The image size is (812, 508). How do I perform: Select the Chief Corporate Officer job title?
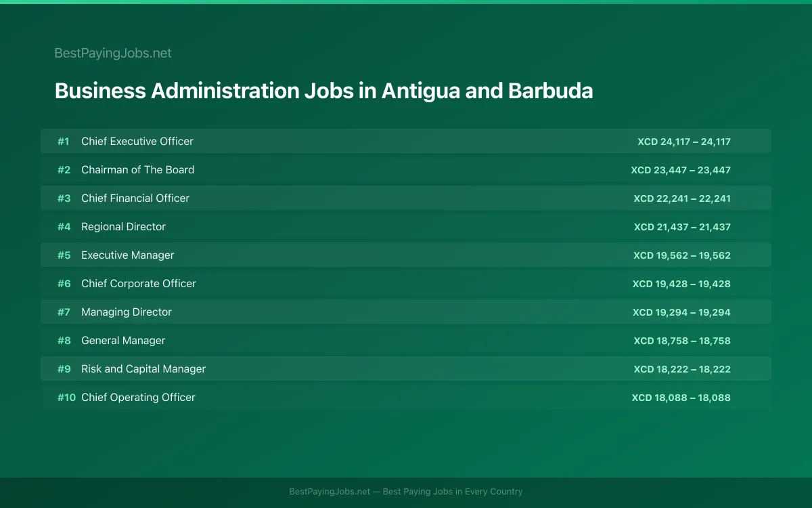(139, 283)
